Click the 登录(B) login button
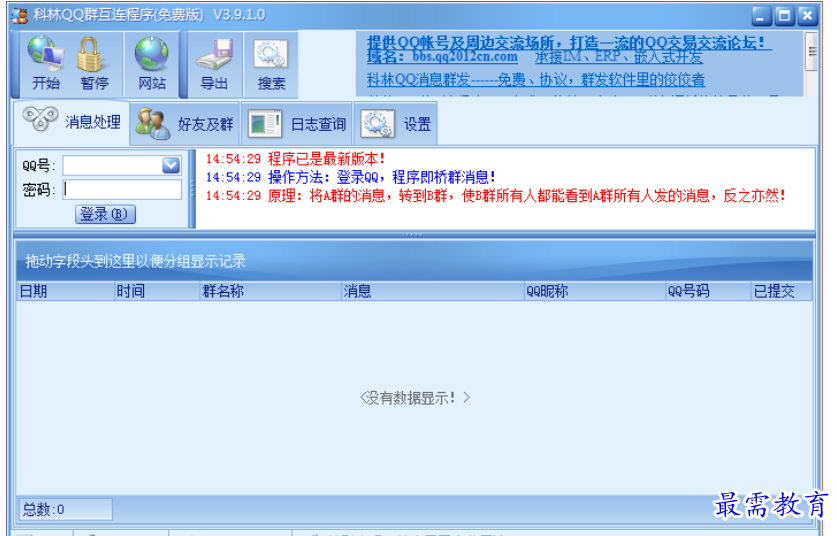Image resolution: width=837 pixels, height=536 pixels. click(x=105, y=214)
